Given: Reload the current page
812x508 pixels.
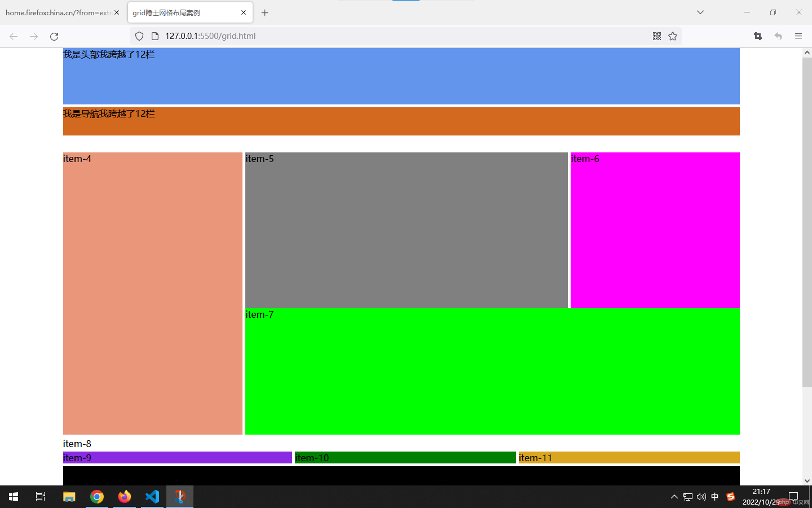Looking at the screenshot, I should pyautogui.click(x=54, y=36).
